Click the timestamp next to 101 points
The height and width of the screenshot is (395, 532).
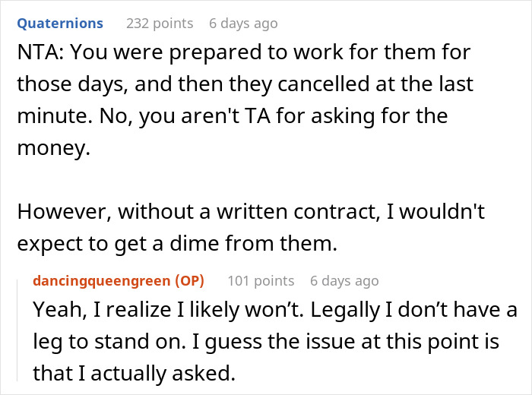[344, 281]
